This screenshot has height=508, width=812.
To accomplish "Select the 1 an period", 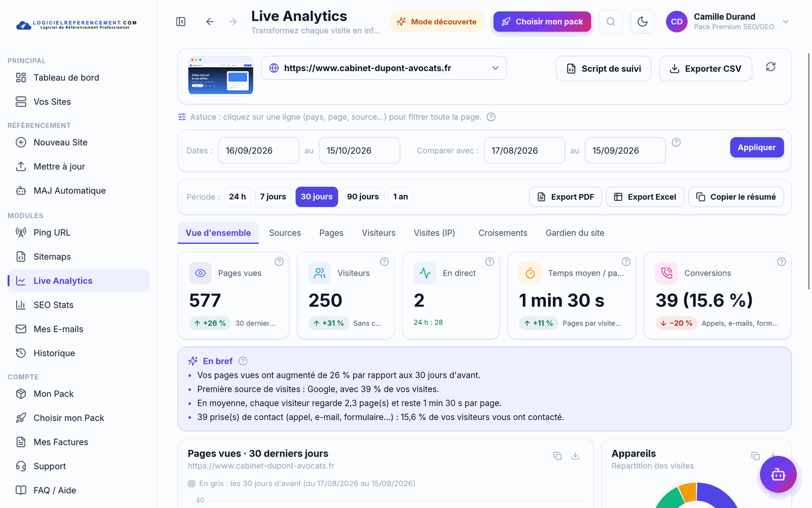I will click(x=401, y=197).
